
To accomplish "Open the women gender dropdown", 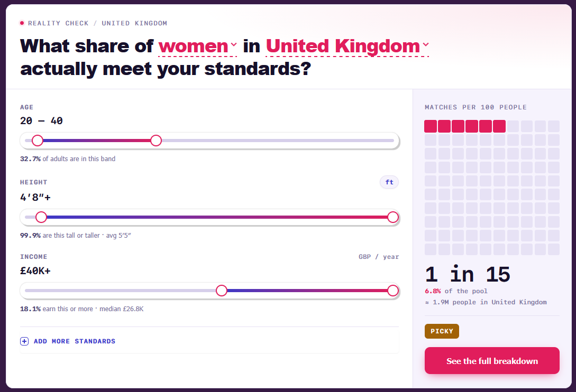I will [198, 46].
